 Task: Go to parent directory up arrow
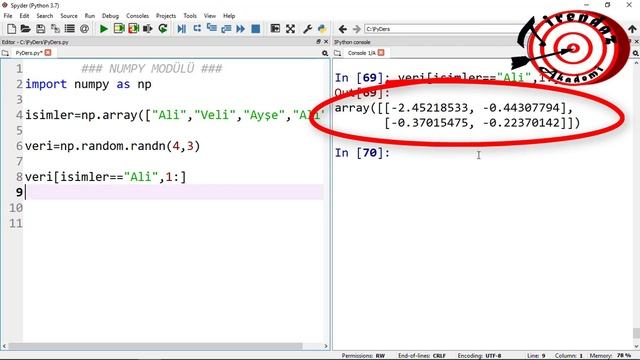click(632, 29)
